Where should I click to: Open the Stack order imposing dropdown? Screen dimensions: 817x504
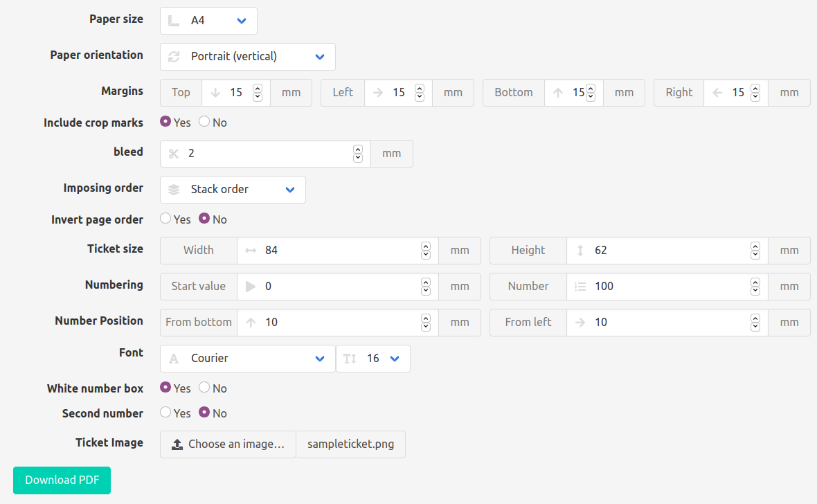coord(233,190)
